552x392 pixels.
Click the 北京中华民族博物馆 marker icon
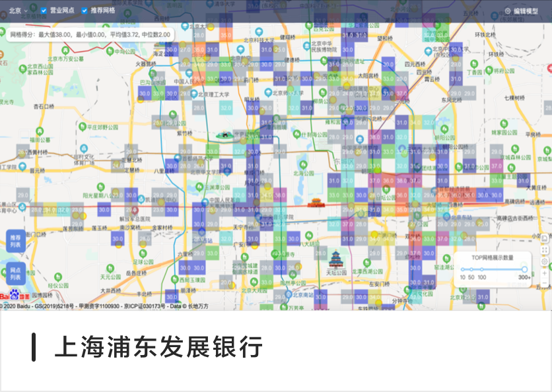(x=306, y=46)
